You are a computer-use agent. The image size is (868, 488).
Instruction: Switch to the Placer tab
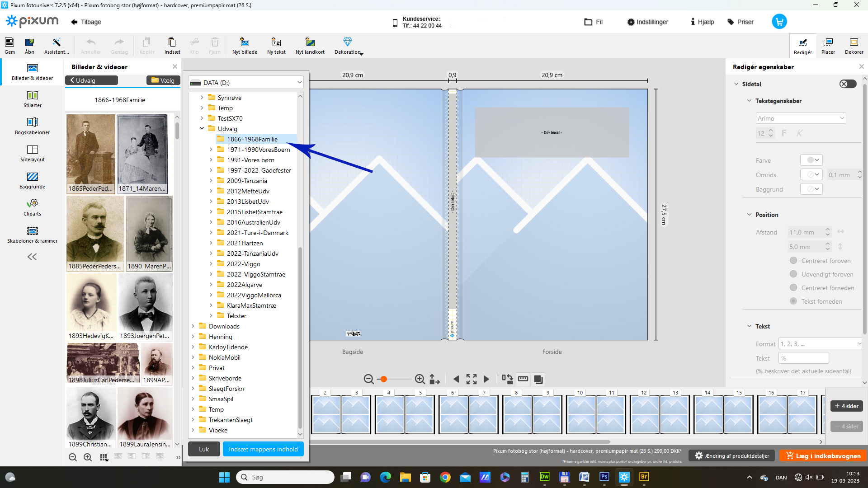828,46
